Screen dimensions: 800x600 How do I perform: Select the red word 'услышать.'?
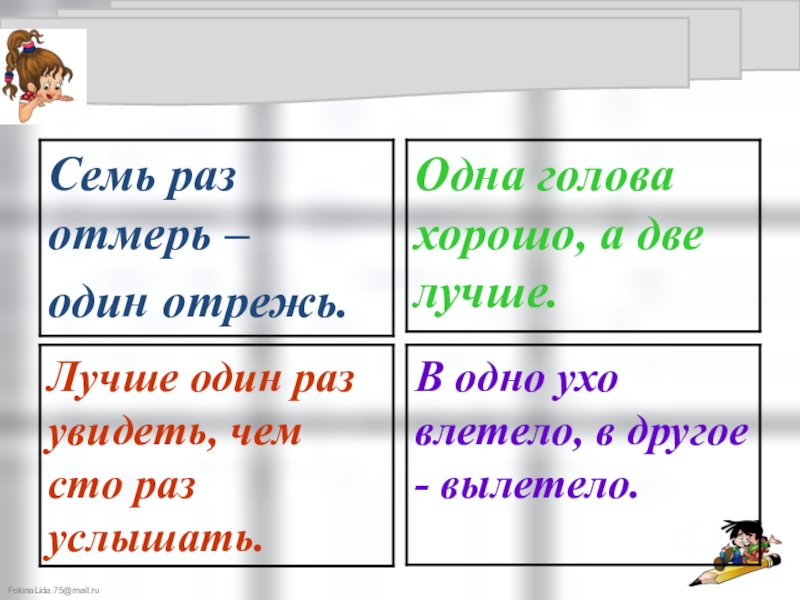click(x=153, y=540)
